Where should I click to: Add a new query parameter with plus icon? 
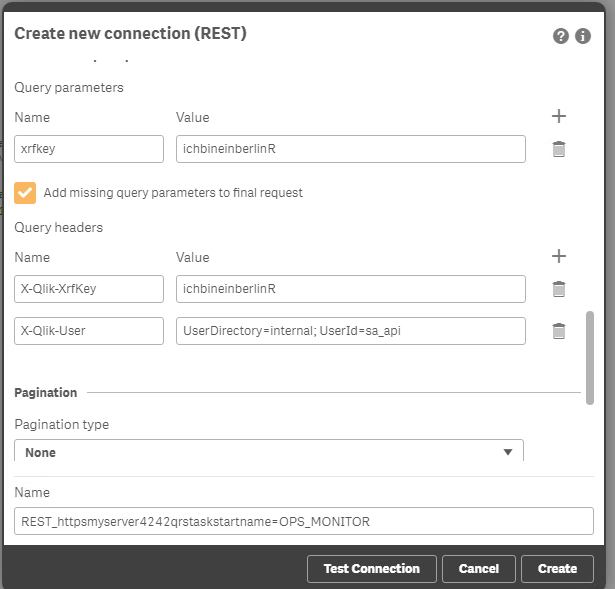tap(559, 116)
